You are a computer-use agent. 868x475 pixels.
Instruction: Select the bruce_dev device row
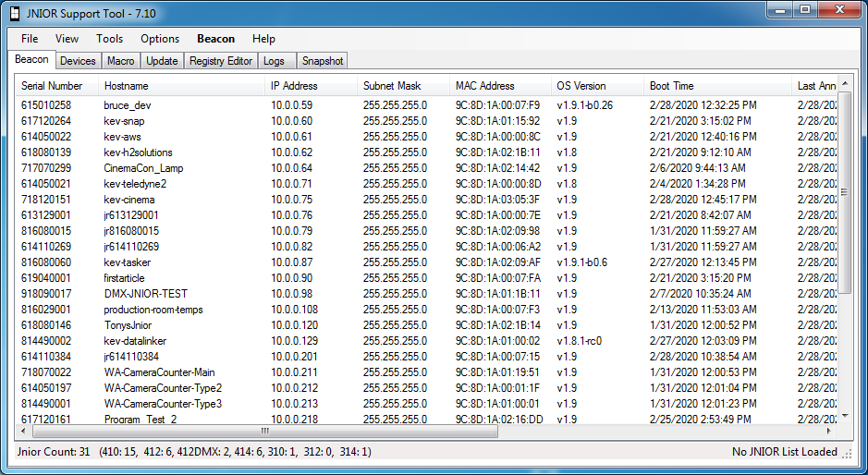[426, 105]
